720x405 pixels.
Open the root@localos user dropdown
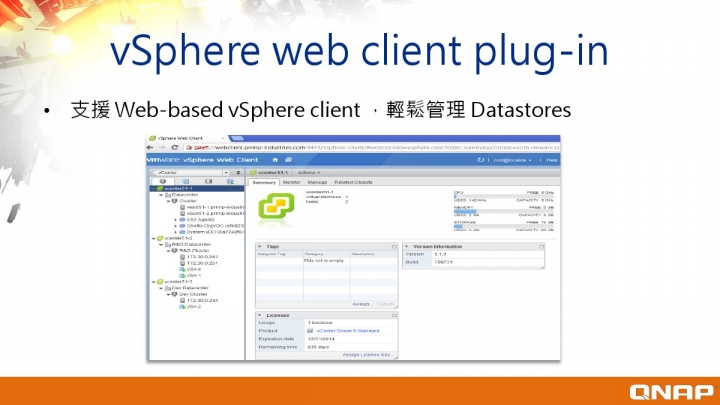[512, 160]
